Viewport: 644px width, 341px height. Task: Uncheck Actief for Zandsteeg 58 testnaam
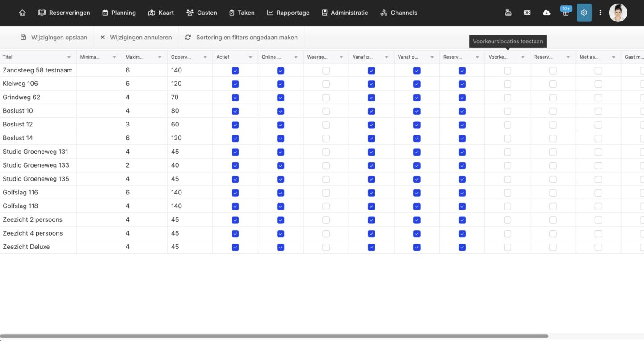236,71
